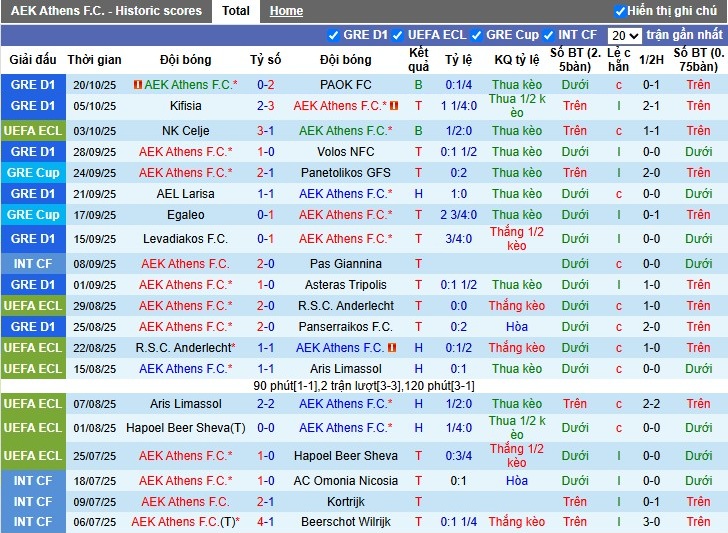Click the Tỷ số column header

click(x=266, y=60)
